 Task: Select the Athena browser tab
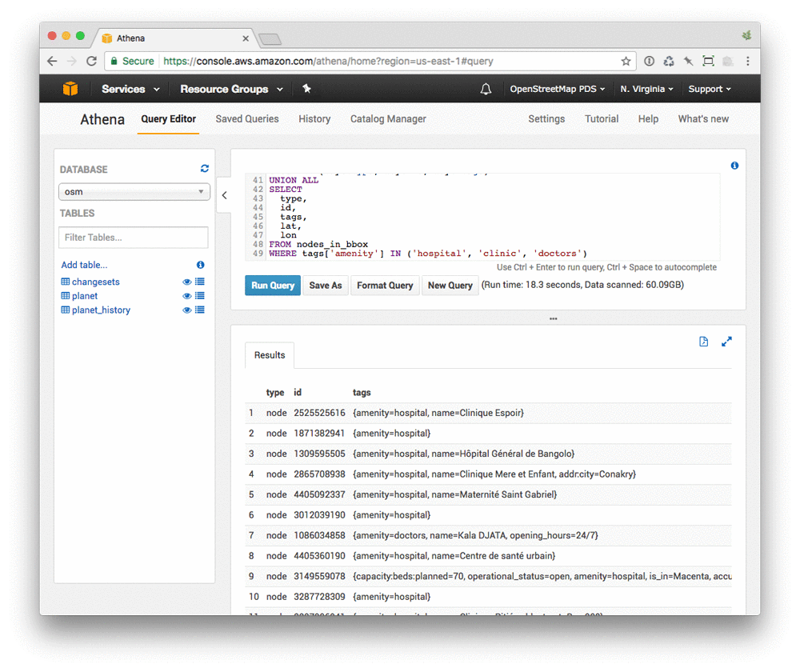tap(174, 38)
